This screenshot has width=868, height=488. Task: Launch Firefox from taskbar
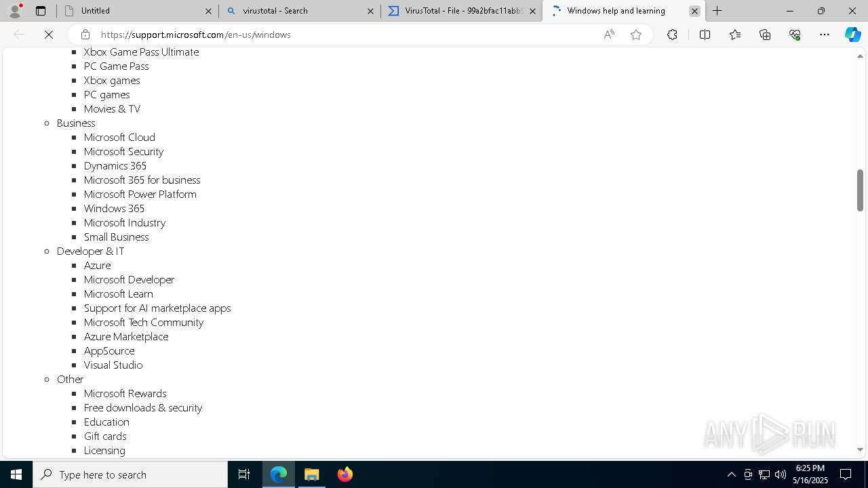[x=345, y=474]
